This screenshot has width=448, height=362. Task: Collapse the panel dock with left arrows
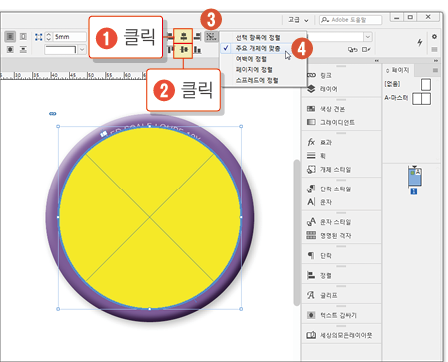(x=377, y=61)
